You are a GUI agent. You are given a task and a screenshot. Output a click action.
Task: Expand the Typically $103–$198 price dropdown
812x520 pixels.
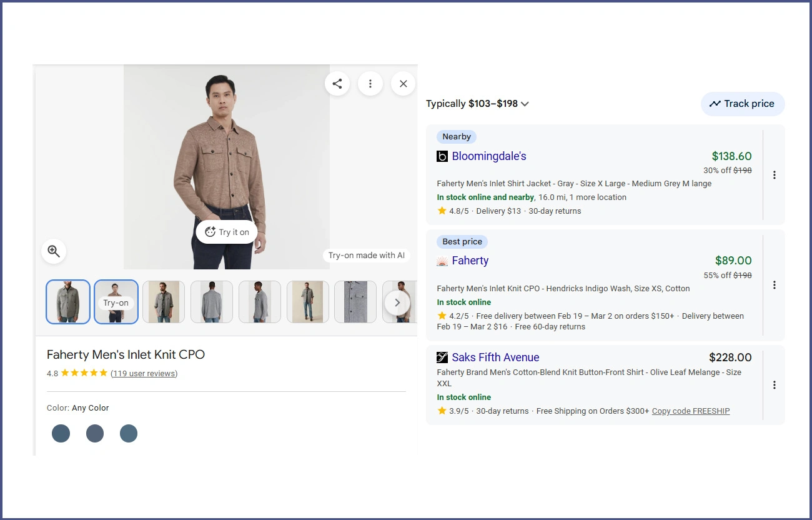click(525, 104)
